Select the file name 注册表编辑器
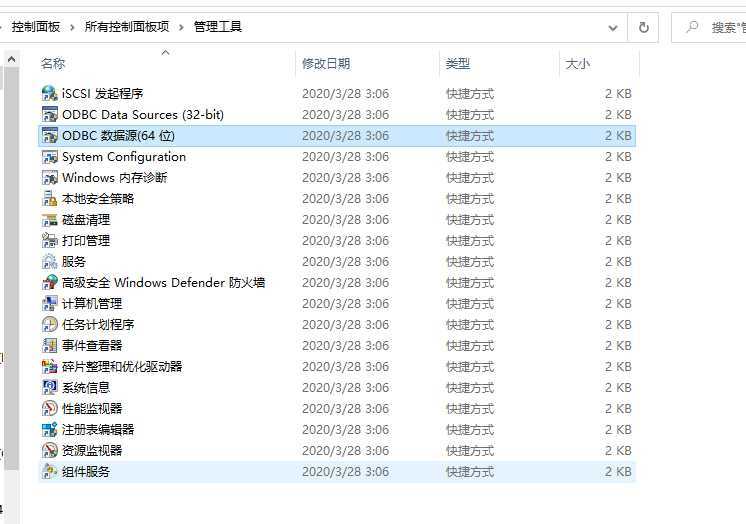 [x=98, y=429]
